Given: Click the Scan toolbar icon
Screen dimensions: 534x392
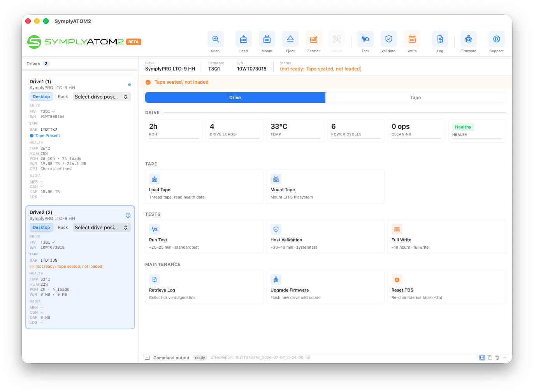Looking at the screenshot, I should 215,39.
